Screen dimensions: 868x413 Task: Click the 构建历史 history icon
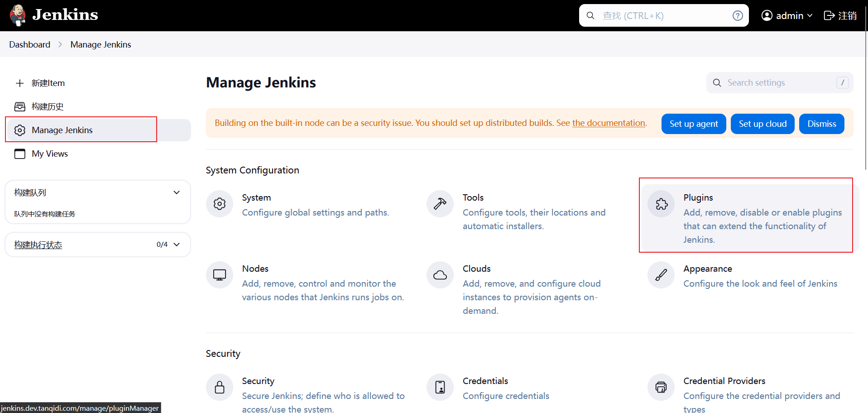click(x=19, y=106)
